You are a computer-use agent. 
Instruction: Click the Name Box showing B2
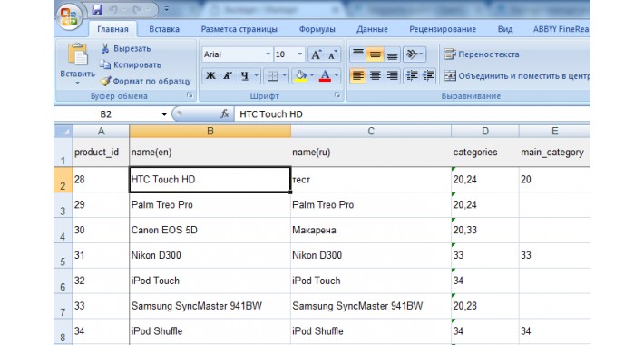(106, 114)
